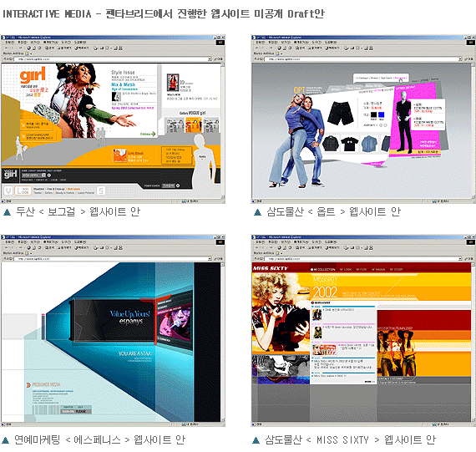
Task: Click the orange girl logo in Vogue Girl page
Action: (33, 75)
